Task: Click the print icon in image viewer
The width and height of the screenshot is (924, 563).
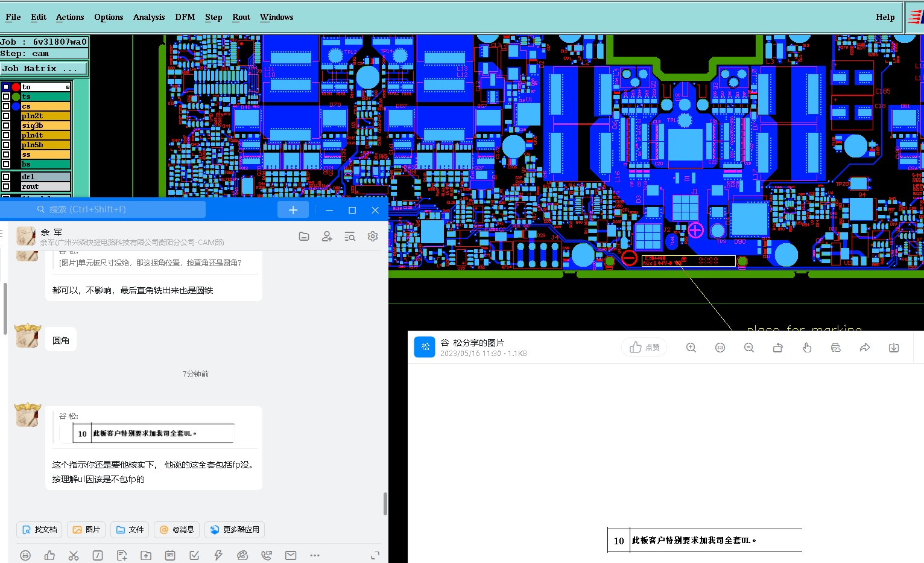Action: [x=836, y=348]
